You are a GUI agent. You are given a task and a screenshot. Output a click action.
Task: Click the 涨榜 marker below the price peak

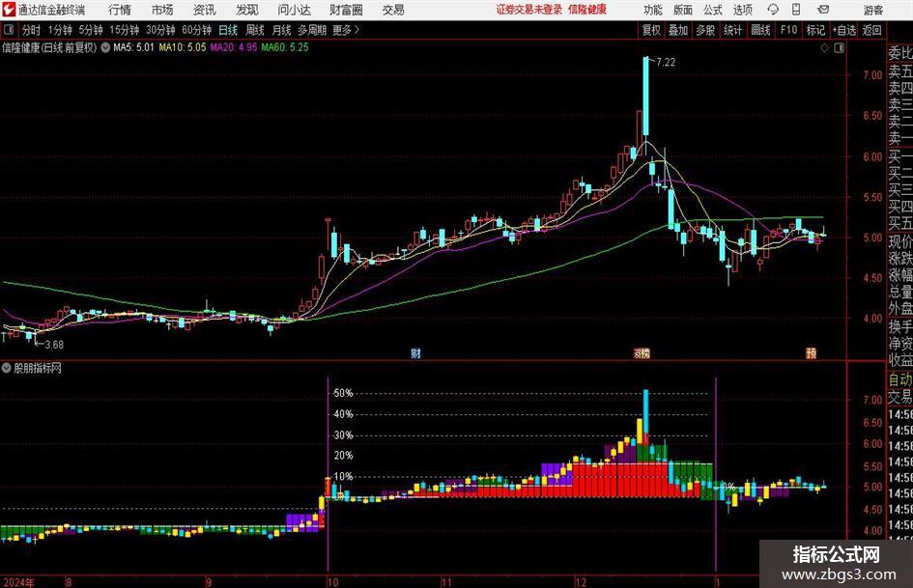coord(642,353)
